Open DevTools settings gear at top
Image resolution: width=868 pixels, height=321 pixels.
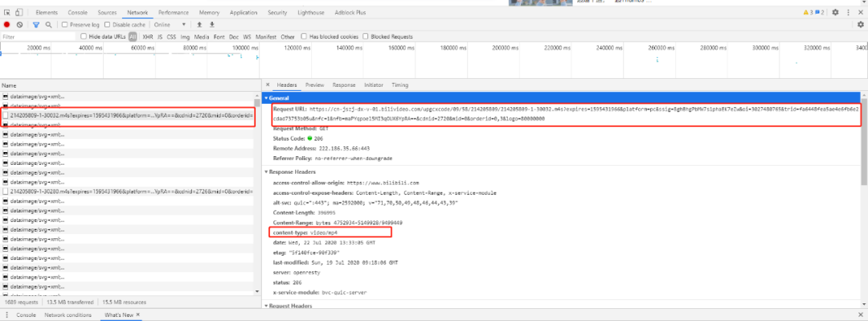(835, 12)
